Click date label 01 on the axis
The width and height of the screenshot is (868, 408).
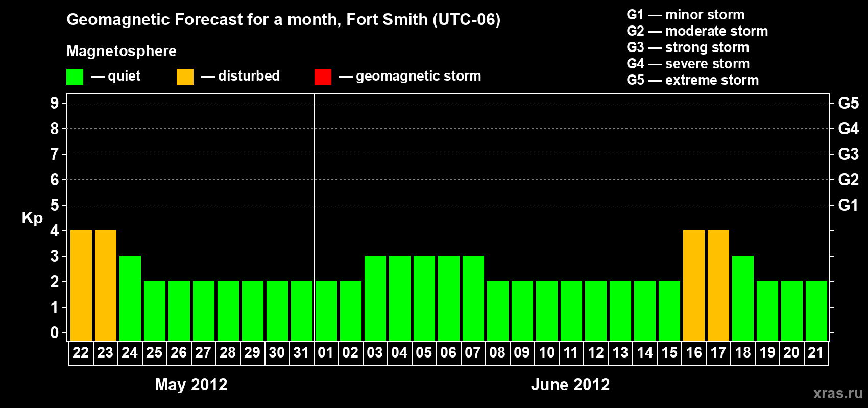pyautogui.click(x=326, y=353)
